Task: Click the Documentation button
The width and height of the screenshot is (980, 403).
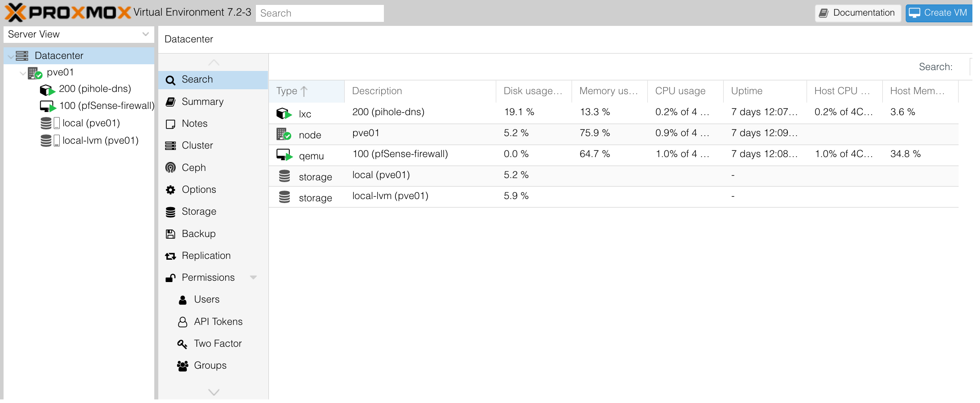Action: 858,13
